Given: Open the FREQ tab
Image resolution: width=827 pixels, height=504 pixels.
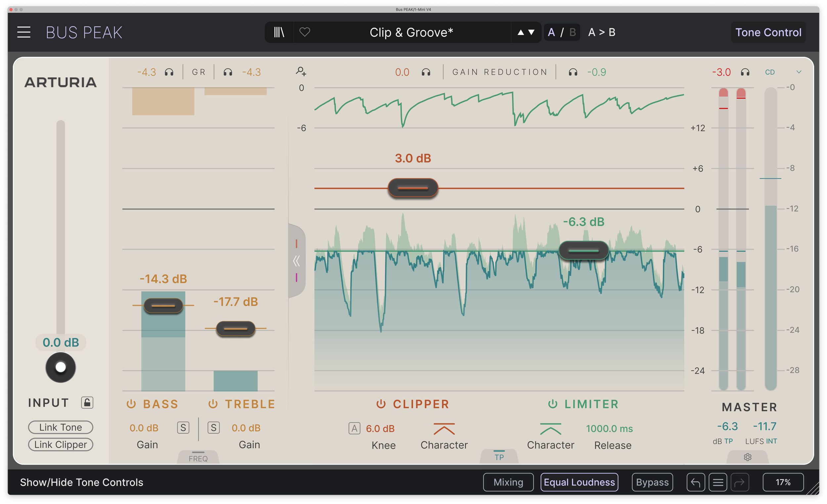Looking at the screenshot, I should pyautogui.click(x=198, y=458).
